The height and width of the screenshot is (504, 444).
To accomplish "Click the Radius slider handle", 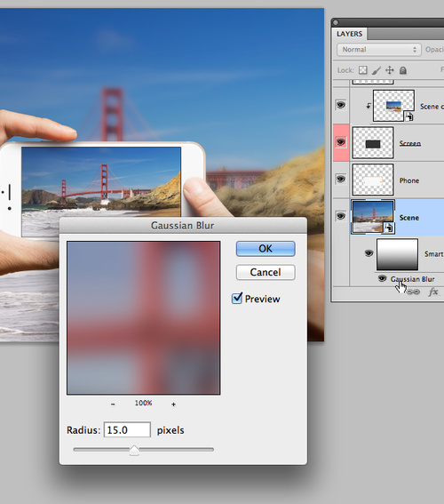I will click(x=134, y=451).
